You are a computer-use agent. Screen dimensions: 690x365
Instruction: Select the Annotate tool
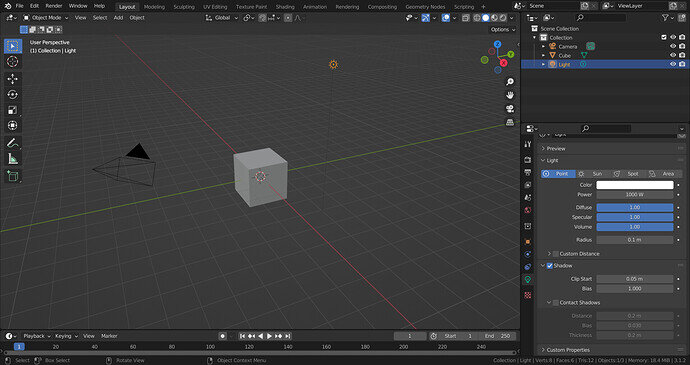click(x=13, y=143)
